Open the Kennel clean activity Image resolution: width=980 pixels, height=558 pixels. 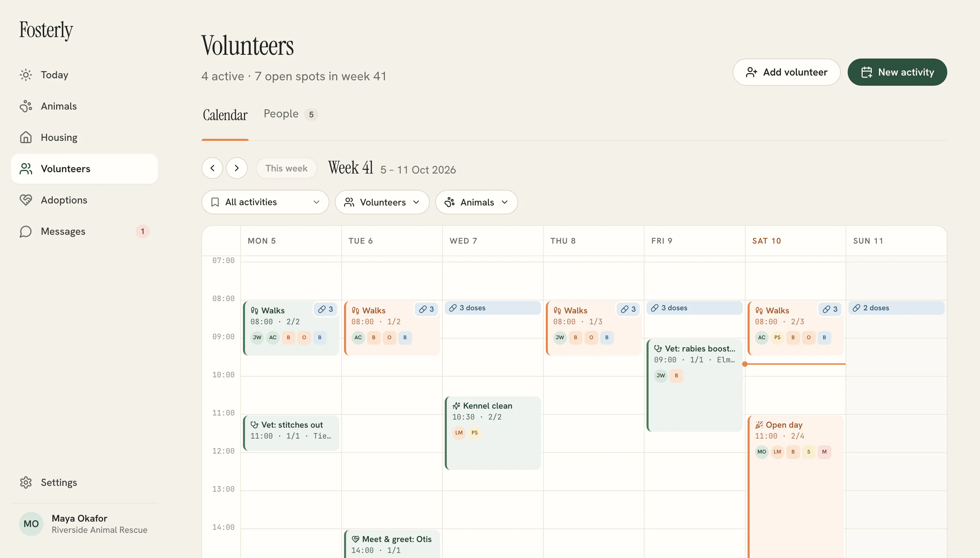492,433
